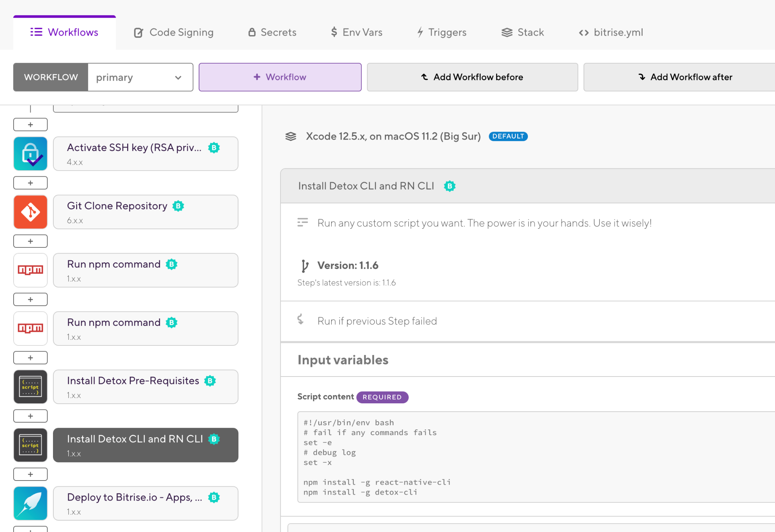Screen dimensions: 775x532
Task: Click the DEFAULT stack badge
Action: (x=508, y=136)
